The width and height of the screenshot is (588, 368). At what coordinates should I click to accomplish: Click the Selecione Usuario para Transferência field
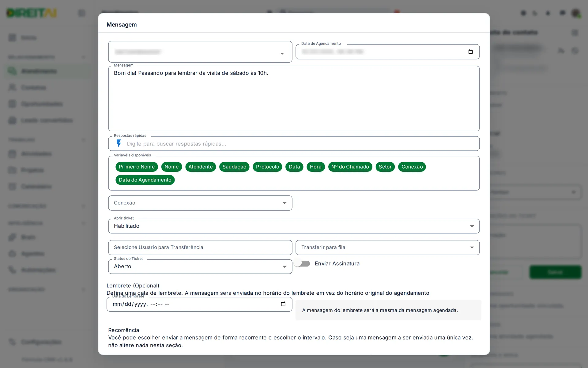pos(200,247)
